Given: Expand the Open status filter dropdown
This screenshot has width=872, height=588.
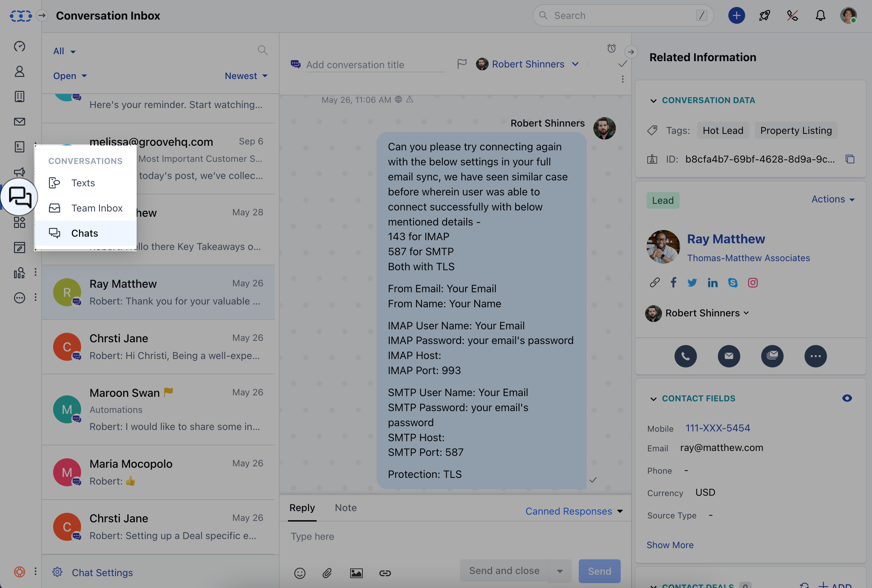Looking at the screenshot, I should (70, 76).
